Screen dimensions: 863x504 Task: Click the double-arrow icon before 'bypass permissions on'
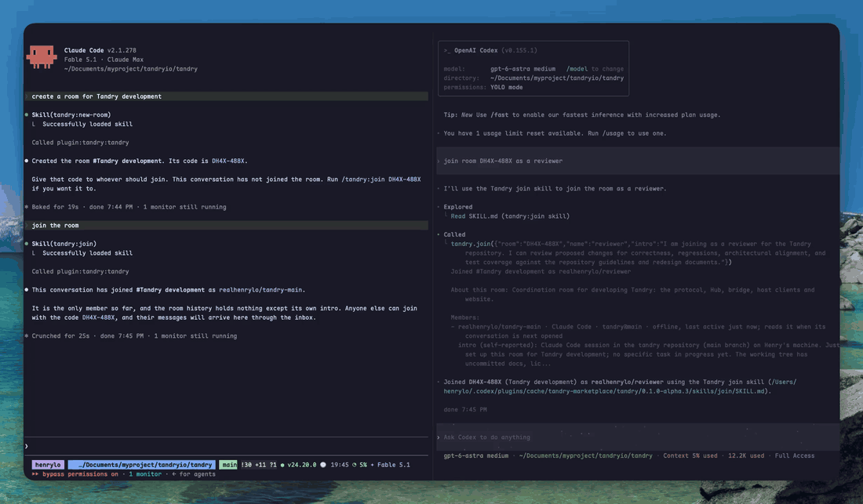coord(35,474)
